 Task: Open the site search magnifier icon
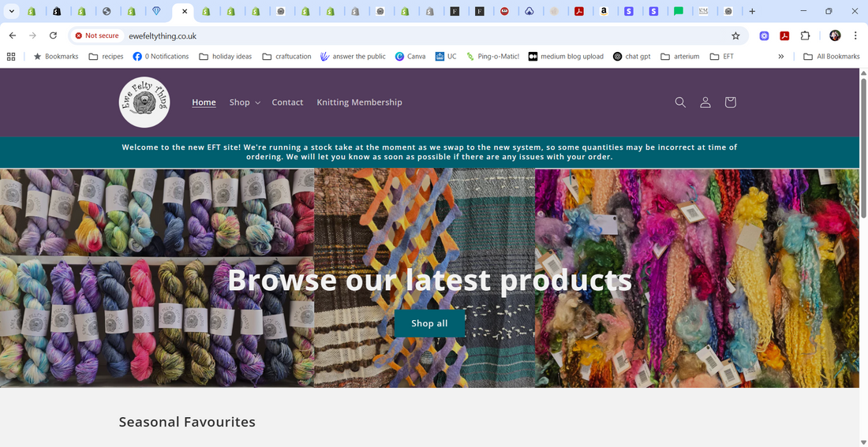(679, 102)
